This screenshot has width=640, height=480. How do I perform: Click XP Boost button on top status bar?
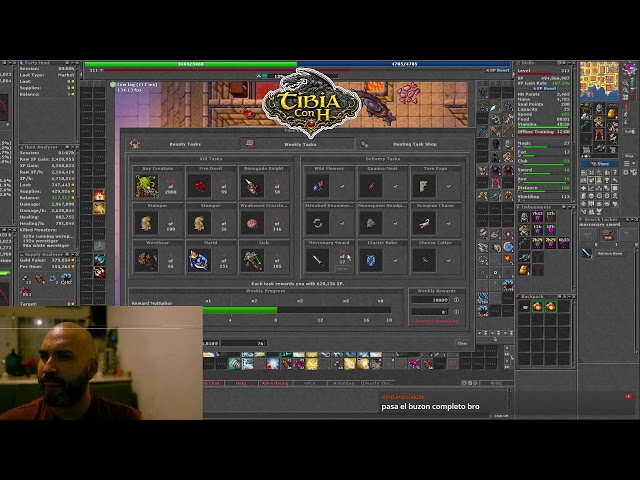point(497,70)
